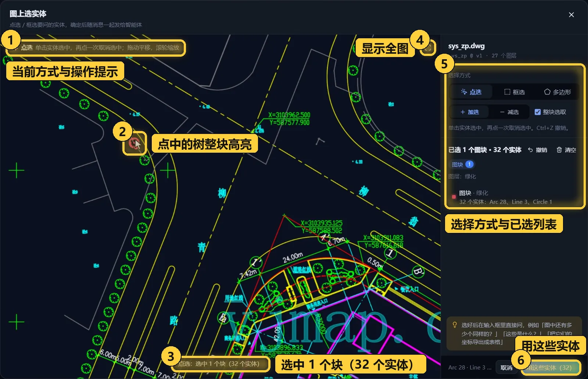Switch to 多边形 polygon selection mode

[x=557, y=92]
